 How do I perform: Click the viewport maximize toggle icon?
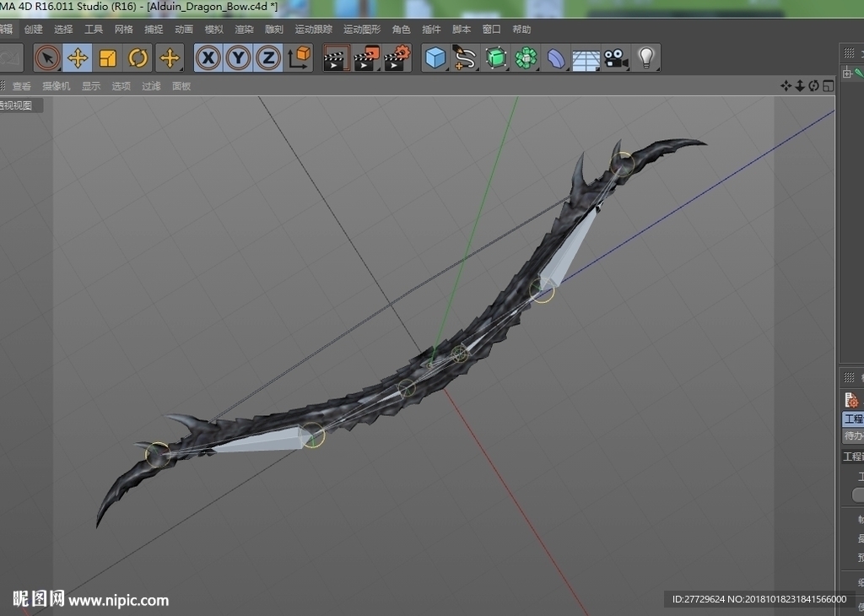coord(829,86)
